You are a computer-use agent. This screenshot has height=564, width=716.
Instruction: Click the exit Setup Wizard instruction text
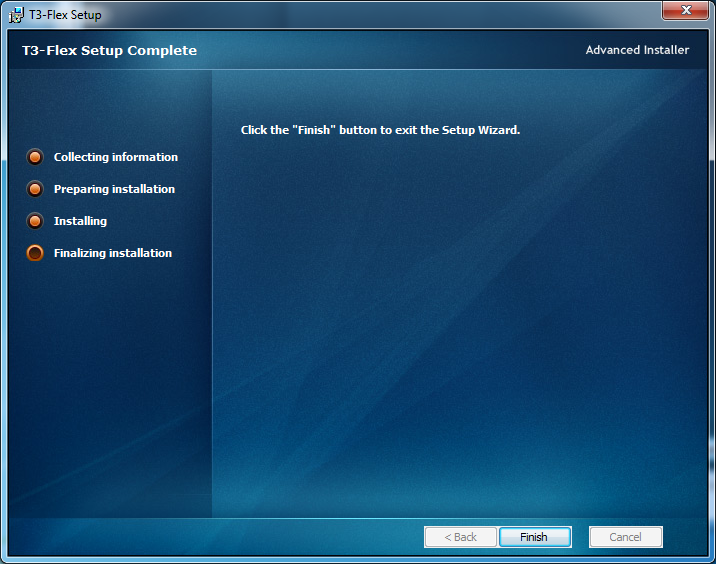pos(380,130)
